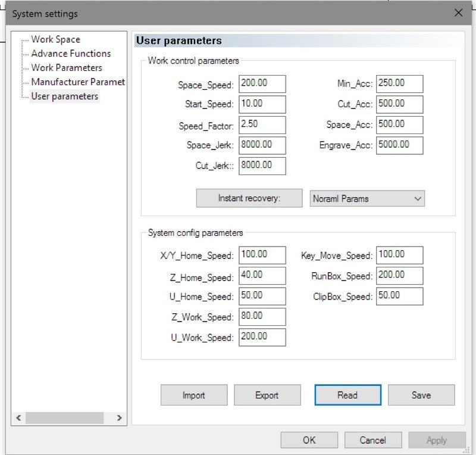
Task: Click the Space_Speed input field
Action: click(262, 84)
